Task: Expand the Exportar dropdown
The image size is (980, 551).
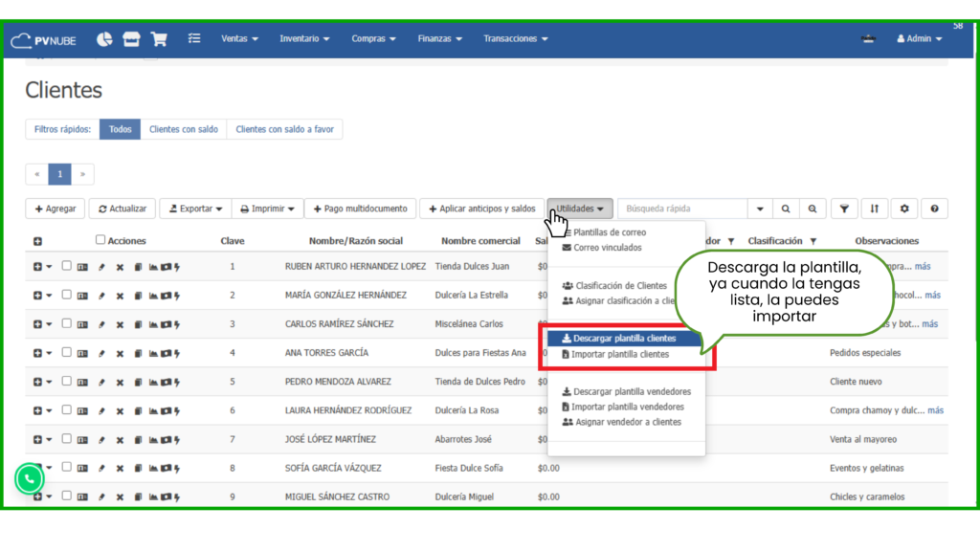Action: 195,209
